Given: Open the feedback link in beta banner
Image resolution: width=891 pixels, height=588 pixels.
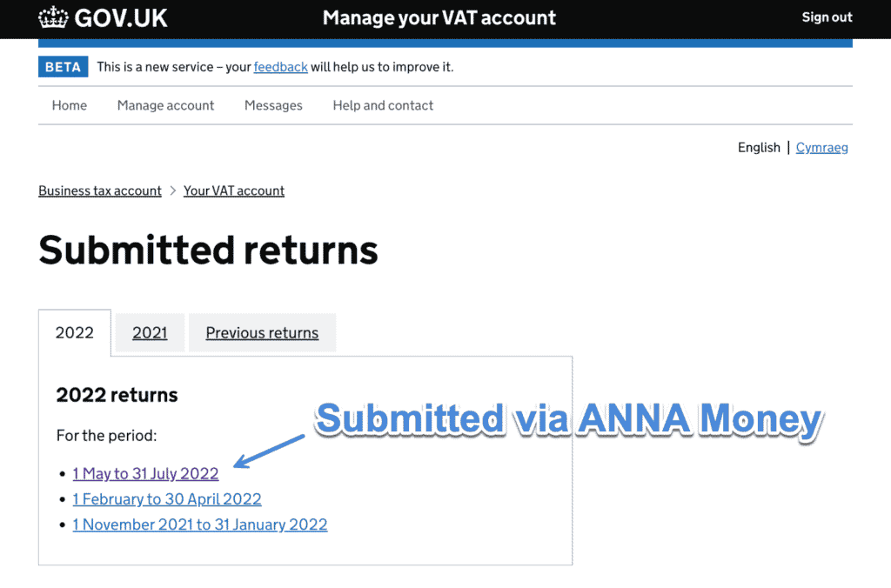Looking at the screenshot, I should coord(281,67).
